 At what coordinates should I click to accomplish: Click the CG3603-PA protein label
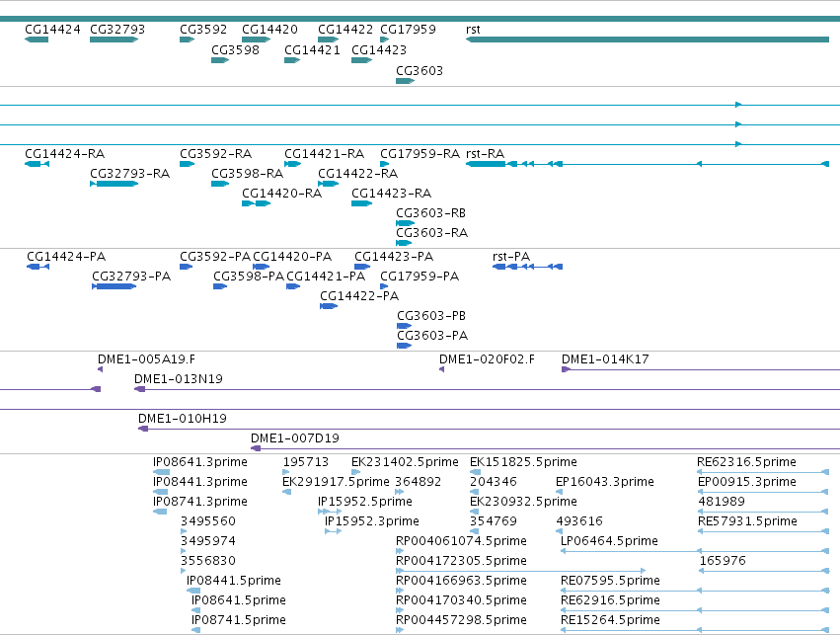pyautogui.click(x=433, y=336)
